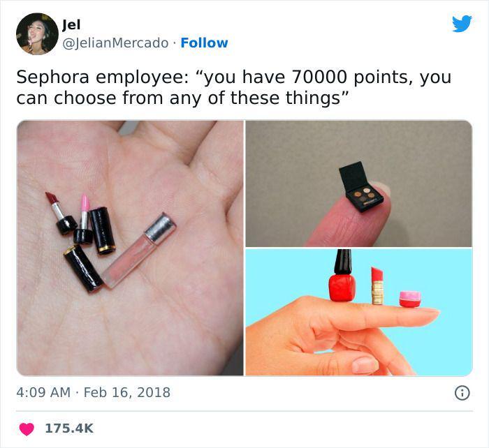Click the small pink cream jar

coord(410,299)
